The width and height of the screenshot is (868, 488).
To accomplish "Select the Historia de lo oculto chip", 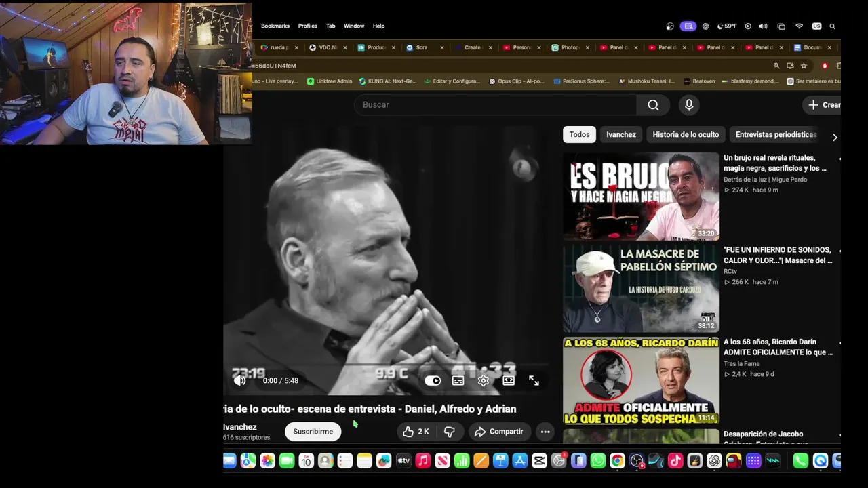I will coord(686,134).
